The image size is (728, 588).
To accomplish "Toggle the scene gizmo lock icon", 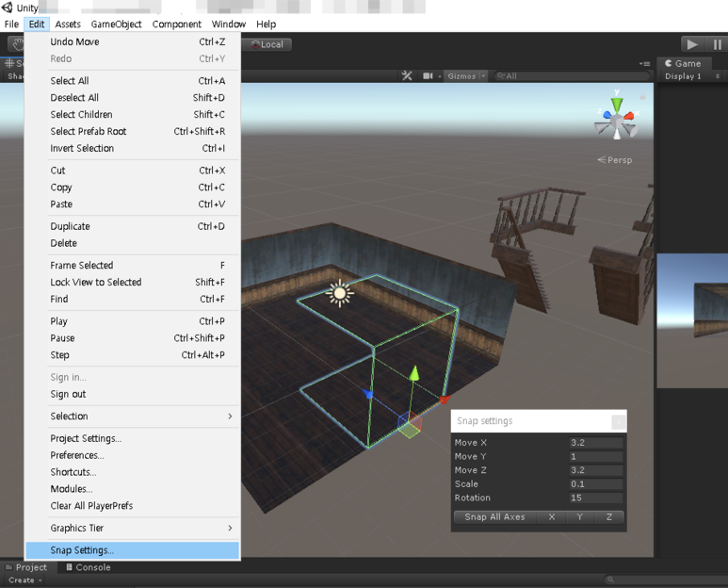I will point(642,97).
